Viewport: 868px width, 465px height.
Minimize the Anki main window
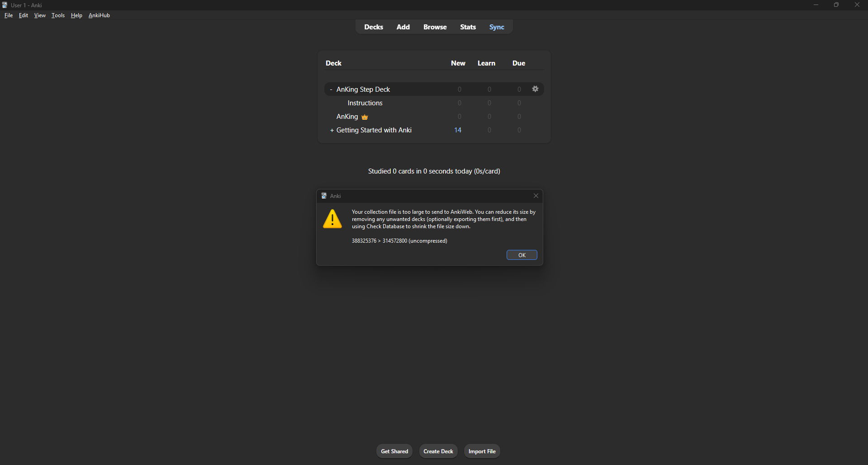tap(816, 5)
